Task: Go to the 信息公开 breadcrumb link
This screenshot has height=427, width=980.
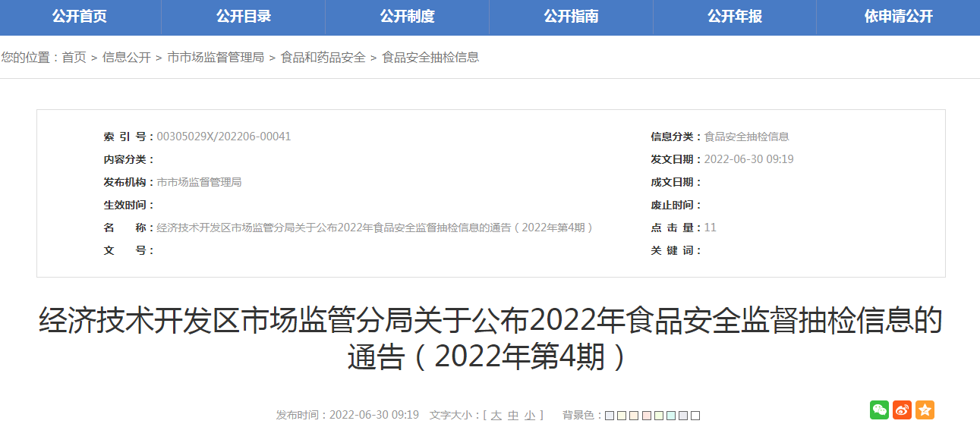Action: (127, 58)
